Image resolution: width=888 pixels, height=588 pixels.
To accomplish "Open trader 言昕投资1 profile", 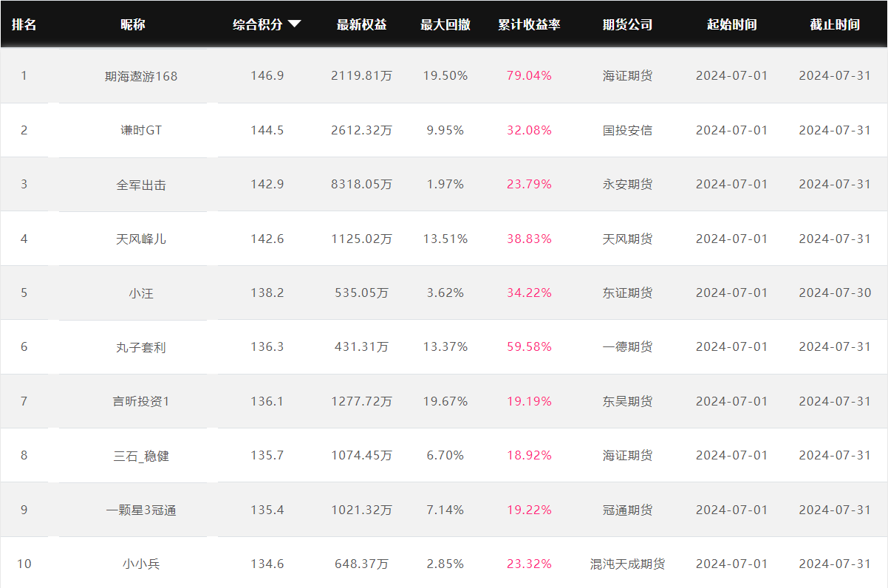I will point(141,402).
